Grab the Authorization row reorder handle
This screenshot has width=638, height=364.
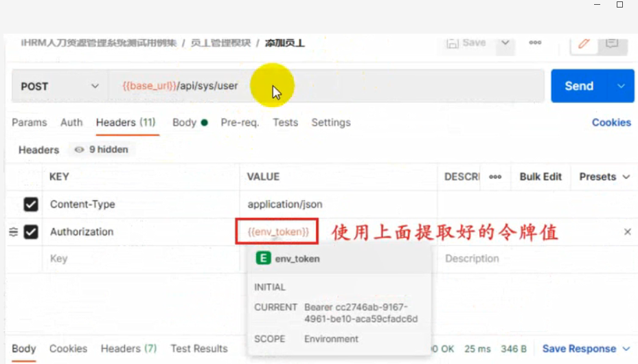click(14, 232)
